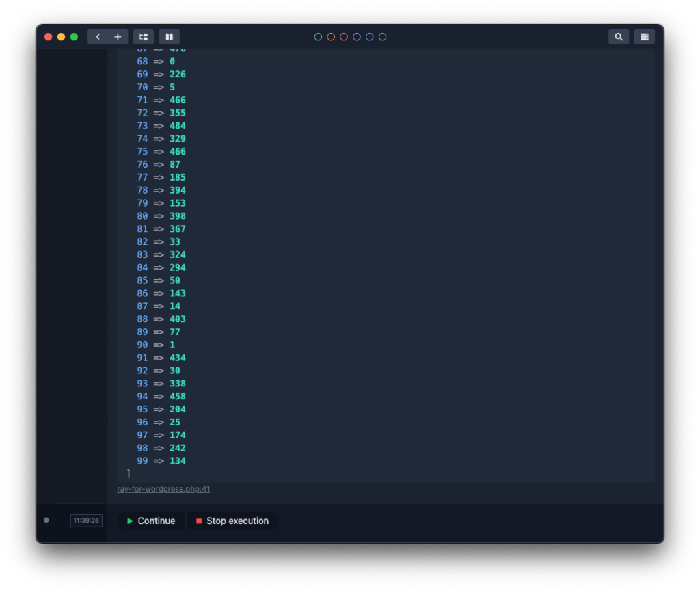Image resolution: width=700 pixels, height=591 pixels.
Task: Filter by blue color circle
Action: [370, 37]
